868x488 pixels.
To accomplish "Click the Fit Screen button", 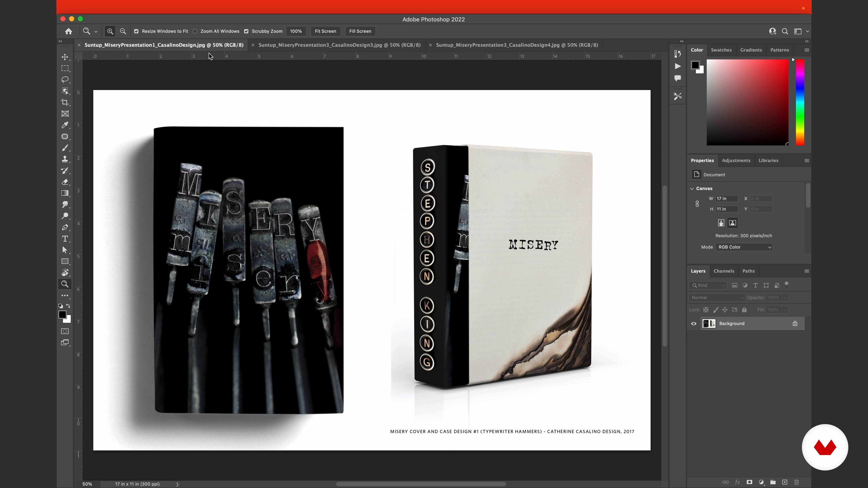I will 325,31.
